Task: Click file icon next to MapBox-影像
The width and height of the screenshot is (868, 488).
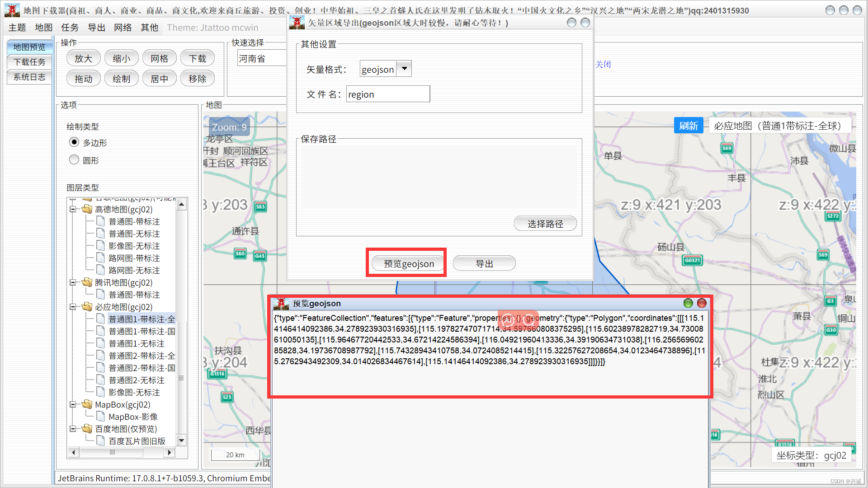Action: click(101, 417)
